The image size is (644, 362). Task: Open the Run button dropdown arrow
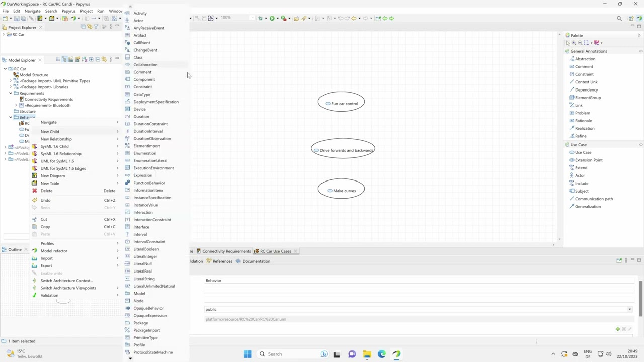click(x=277, y=18)
